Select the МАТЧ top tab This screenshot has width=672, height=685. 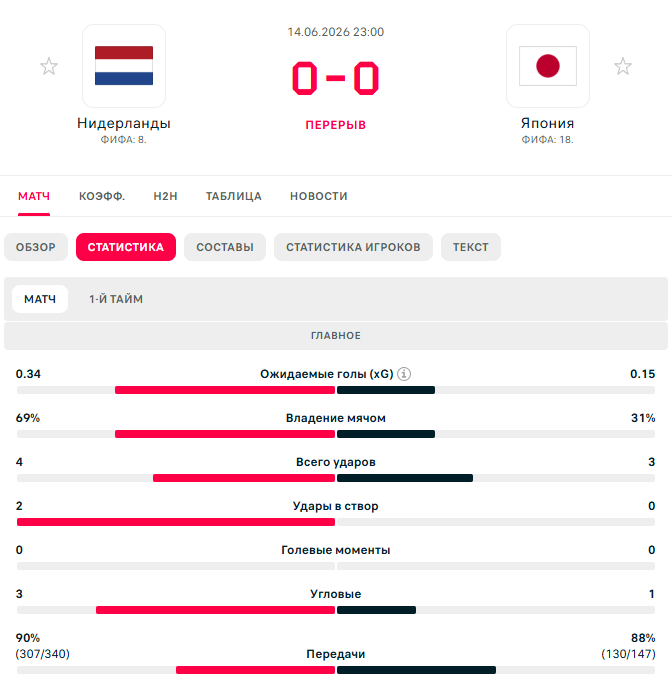[x=34, y=196]
